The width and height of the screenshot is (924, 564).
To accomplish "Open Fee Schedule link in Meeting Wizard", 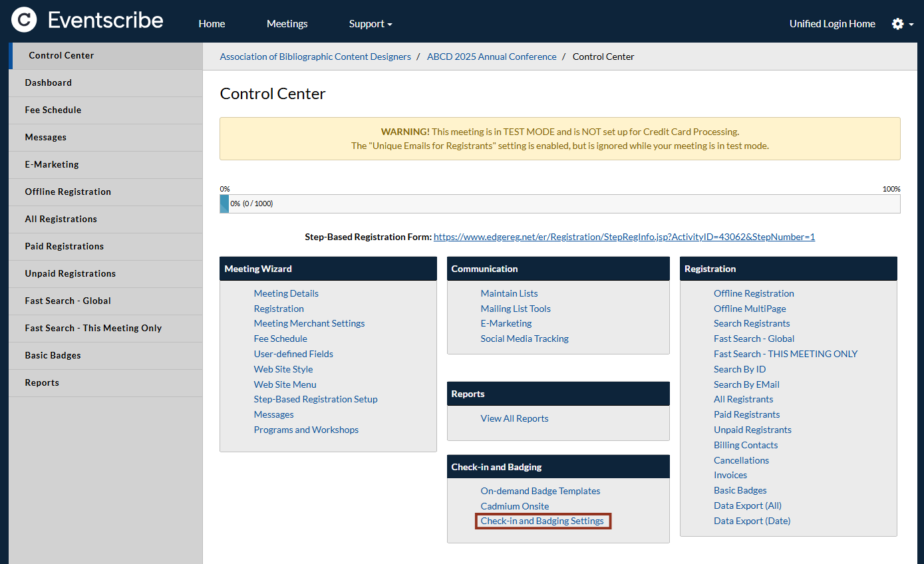I will (x=281, y=339).
